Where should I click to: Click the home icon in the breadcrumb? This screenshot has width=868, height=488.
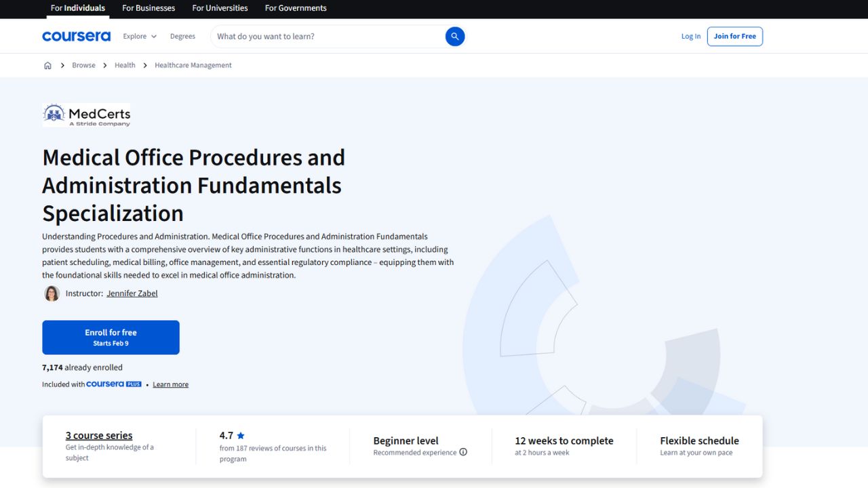coord(47,65)
